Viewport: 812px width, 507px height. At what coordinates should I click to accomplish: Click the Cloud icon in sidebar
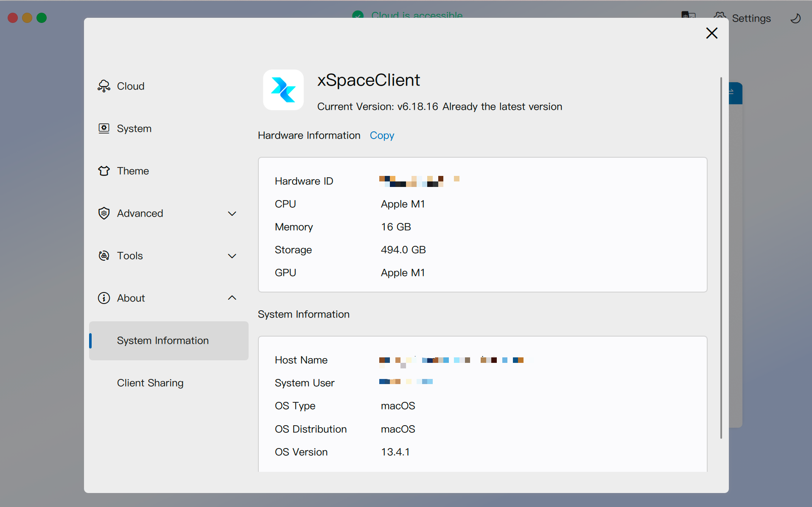tap(104, 86)
